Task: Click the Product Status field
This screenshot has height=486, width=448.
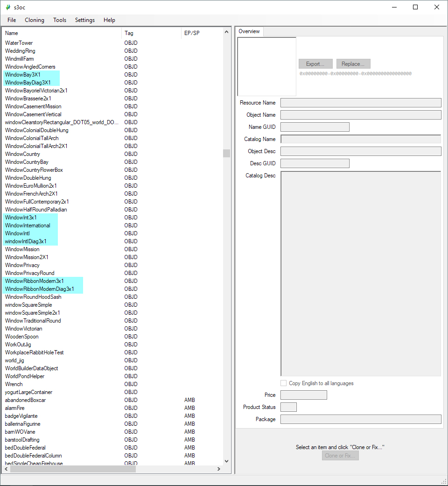Action: pyautogui.click(x=288, y=407)
